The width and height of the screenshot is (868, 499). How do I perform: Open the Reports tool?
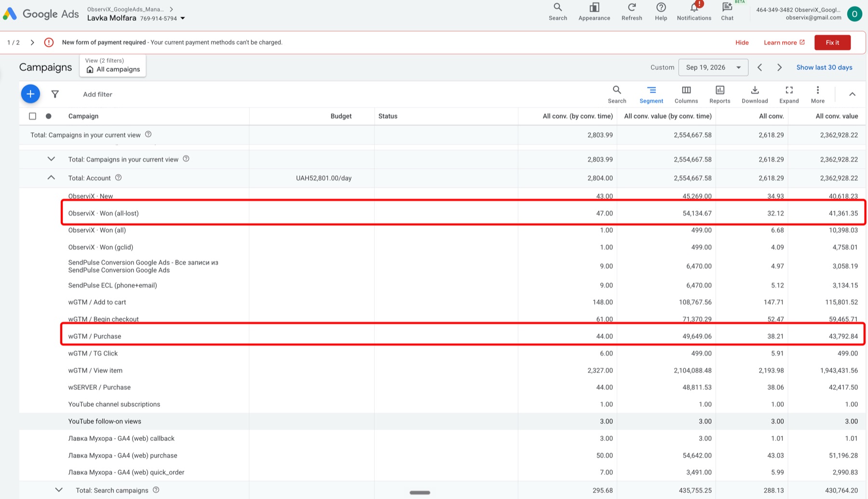(x=719, y=94)
